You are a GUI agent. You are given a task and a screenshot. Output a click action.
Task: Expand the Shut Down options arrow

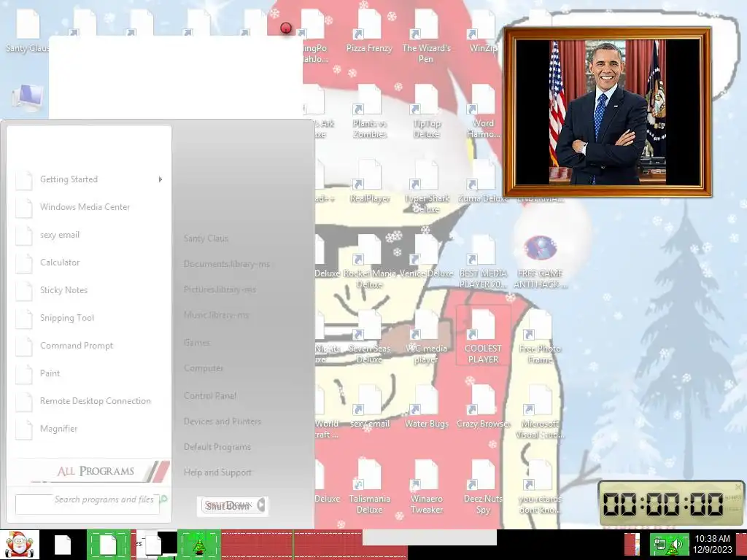tap(260, 505)
